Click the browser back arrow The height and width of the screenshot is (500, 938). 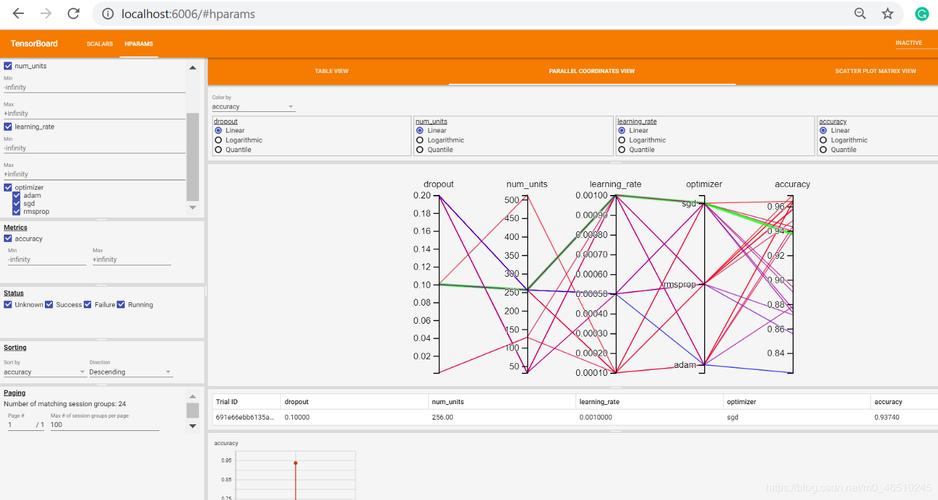click(x=19, y=13)
